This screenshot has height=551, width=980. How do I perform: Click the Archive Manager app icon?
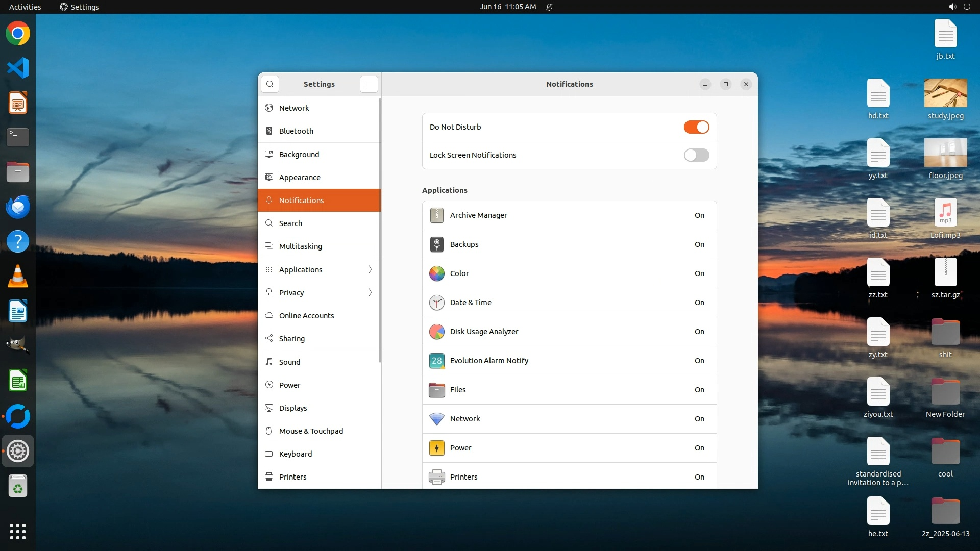[436, 215]
